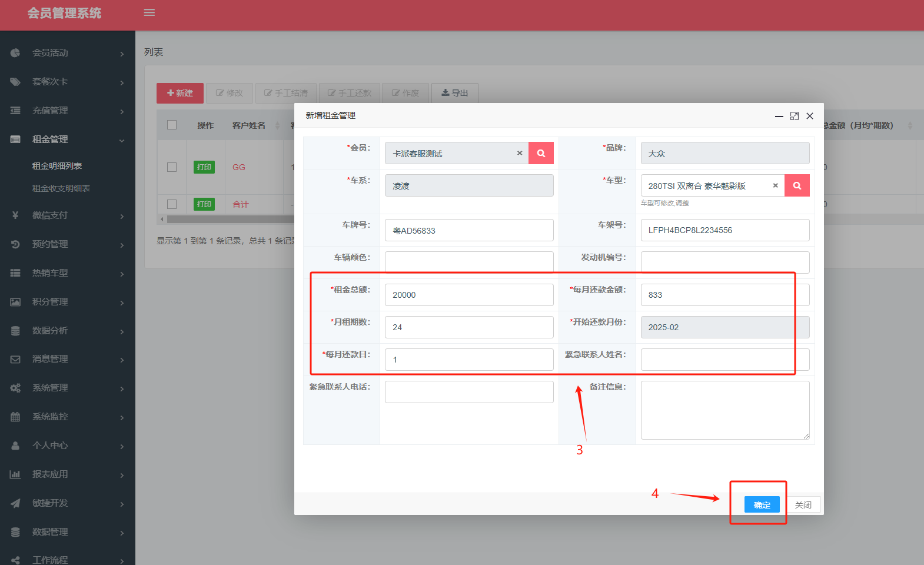Image resolution: width=924 pixels, height=565 pixels.
Task: Click the hamburger menu icon in header
Action: pyautogui.click(x=149, y=12)
